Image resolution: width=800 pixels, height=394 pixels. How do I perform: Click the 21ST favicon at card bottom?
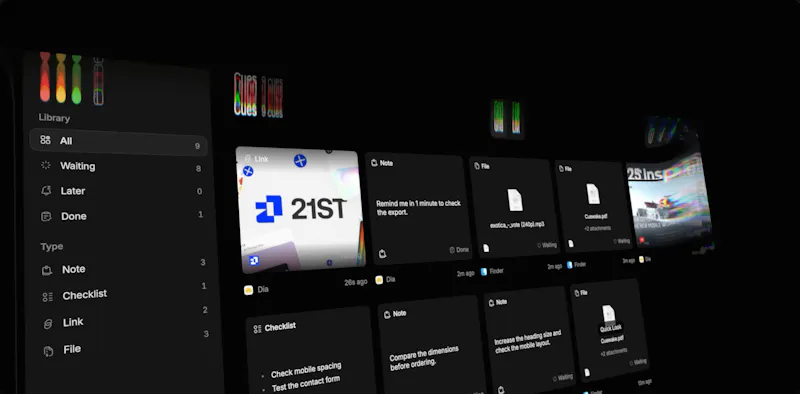coord(254,261)
